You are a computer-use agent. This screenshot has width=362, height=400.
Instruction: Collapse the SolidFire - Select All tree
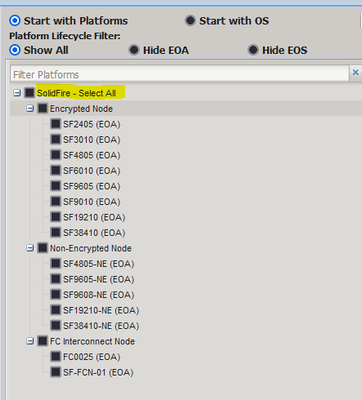[17, 93]
